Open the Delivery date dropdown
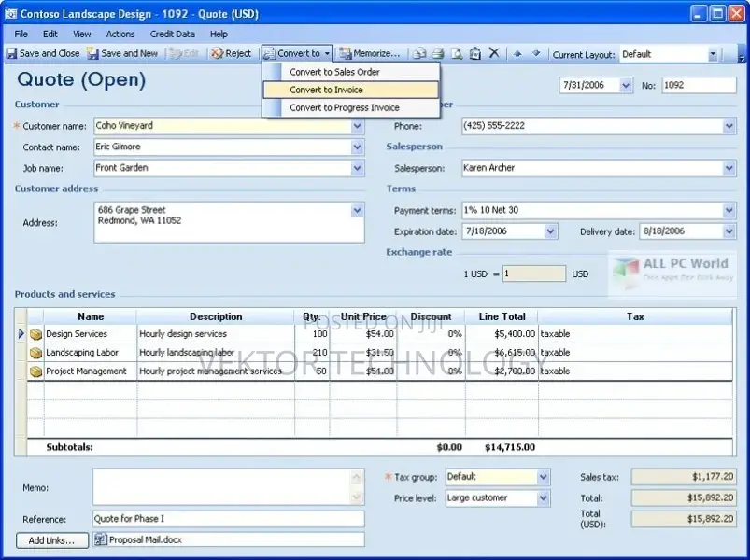 [x=729, y=231]
